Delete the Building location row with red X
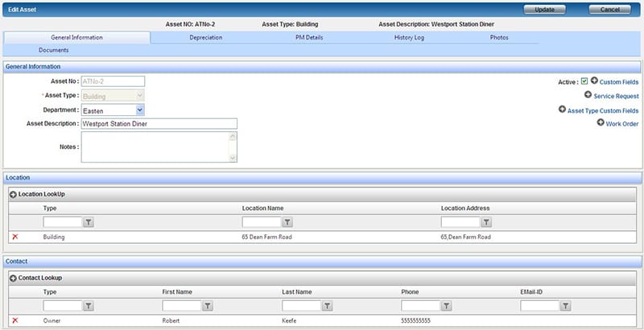 pos(15,237)
